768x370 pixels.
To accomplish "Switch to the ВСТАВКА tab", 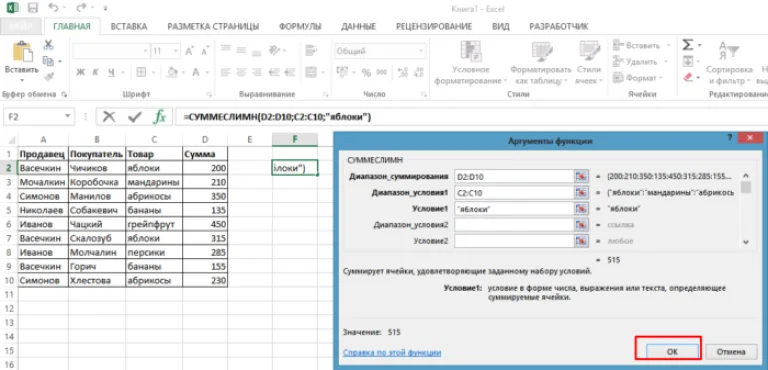I will tap(129, 26).
